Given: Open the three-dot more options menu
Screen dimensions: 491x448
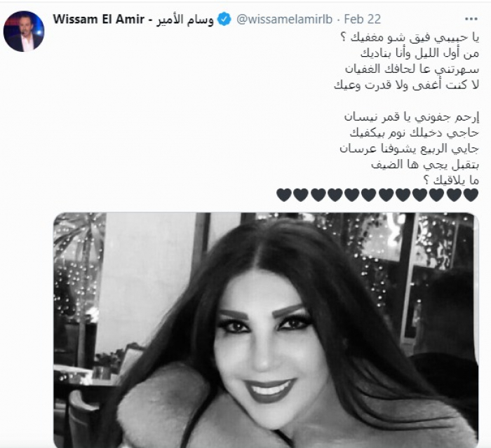Looking at the screenshot, I should 471,20.
